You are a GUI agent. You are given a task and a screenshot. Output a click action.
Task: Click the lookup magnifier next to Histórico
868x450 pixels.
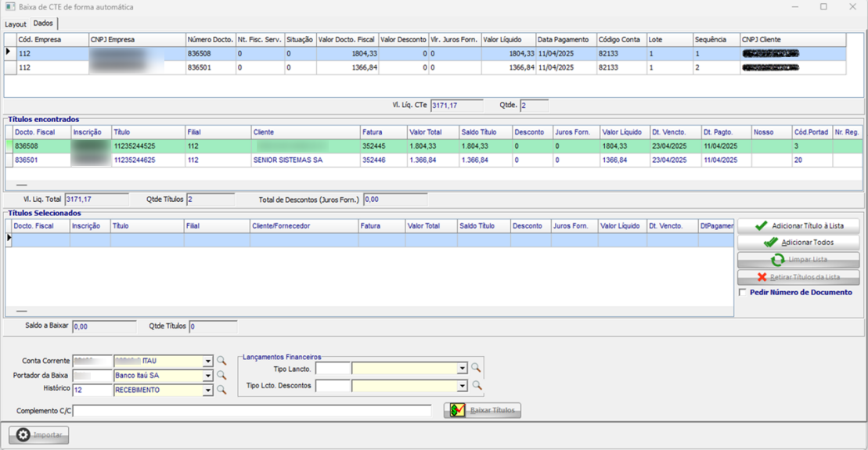click(x=222, y=389)
